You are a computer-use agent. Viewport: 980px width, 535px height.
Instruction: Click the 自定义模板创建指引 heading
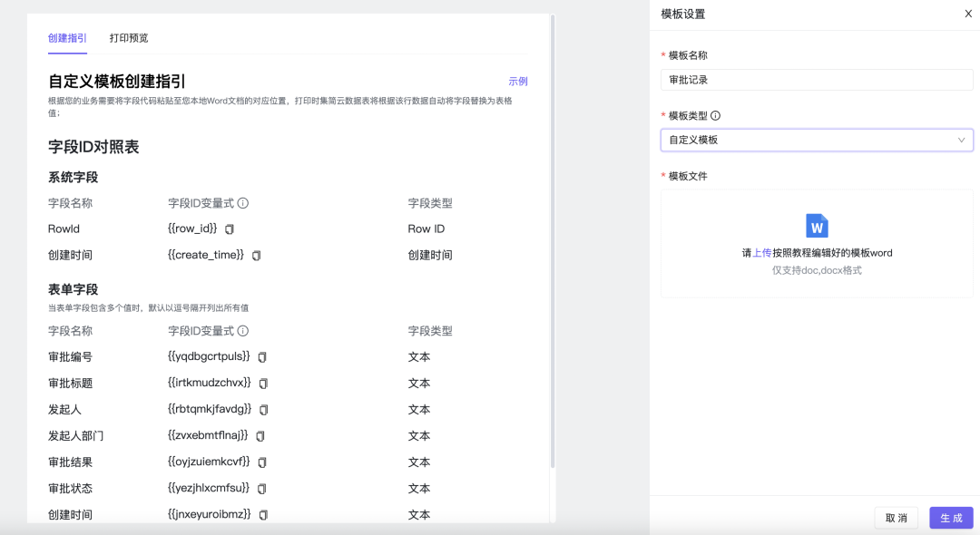117,81
